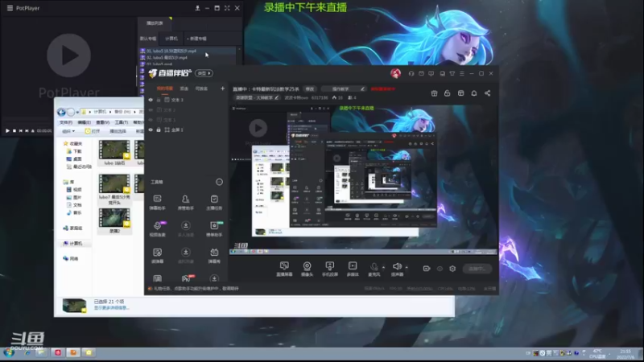Open the 工具(T) menu in Explorer
This screenshot has height=362, width=644.
tap(122, 122)
